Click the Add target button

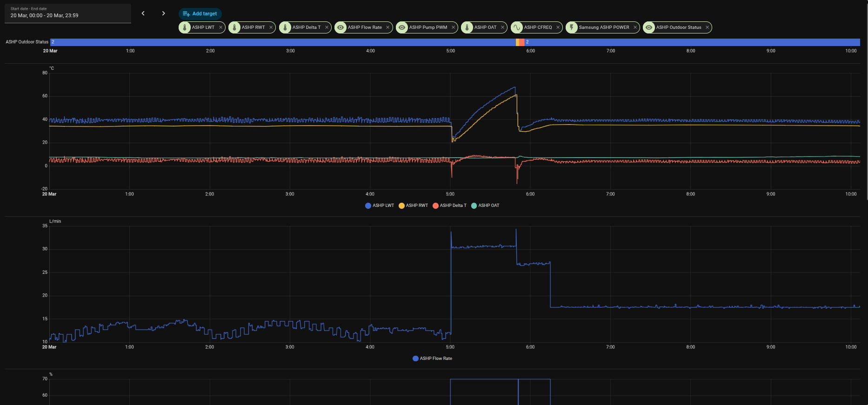(200, 14)
